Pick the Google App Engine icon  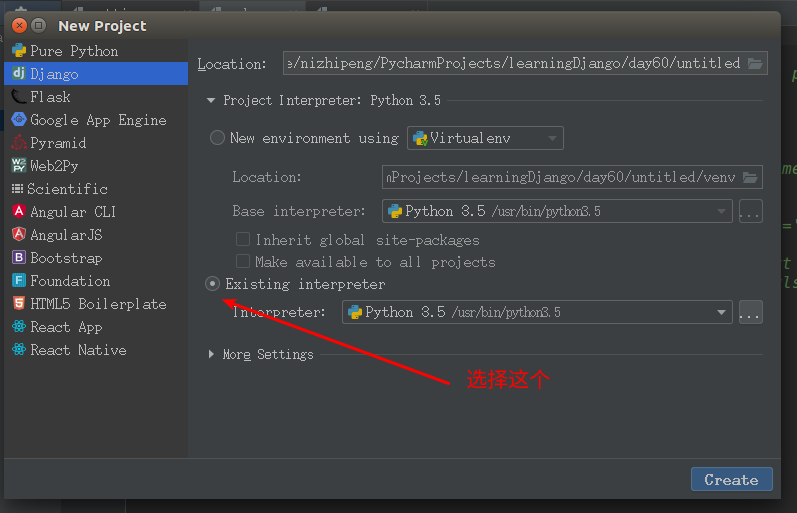coord(19,119)
